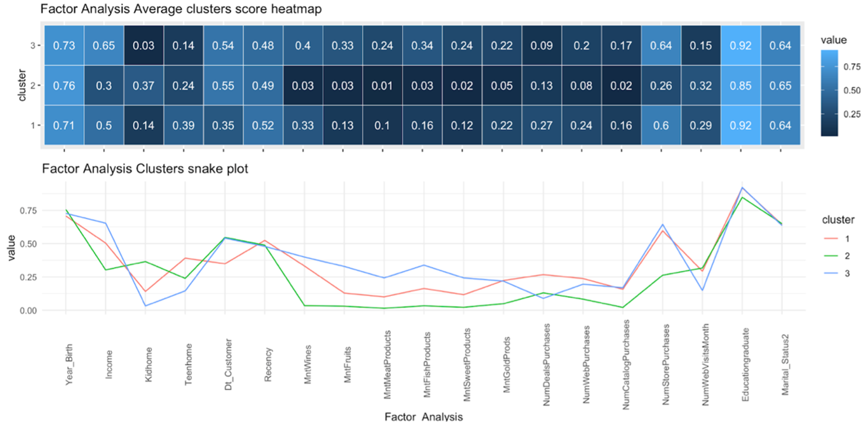Click the 0.92 cell for cluster 3 Educationgraduate
The image size is (868, 424).
741,45
